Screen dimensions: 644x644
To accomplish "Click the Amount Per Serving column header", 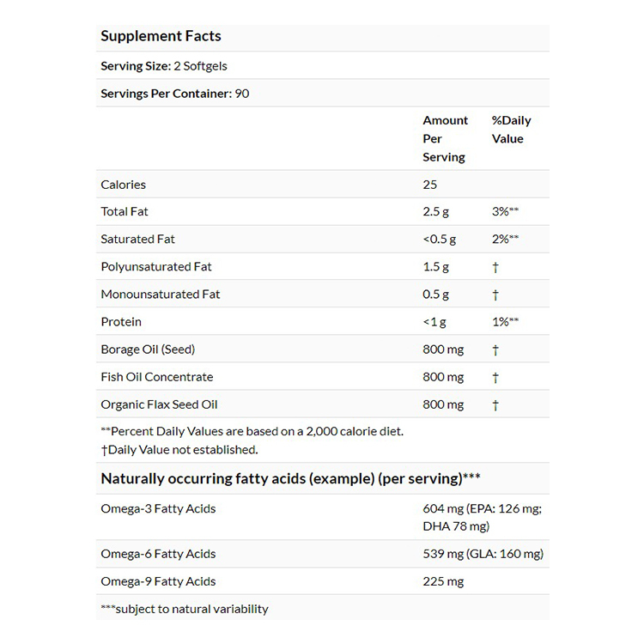I will pyautogui.click(x=445, y=138).
